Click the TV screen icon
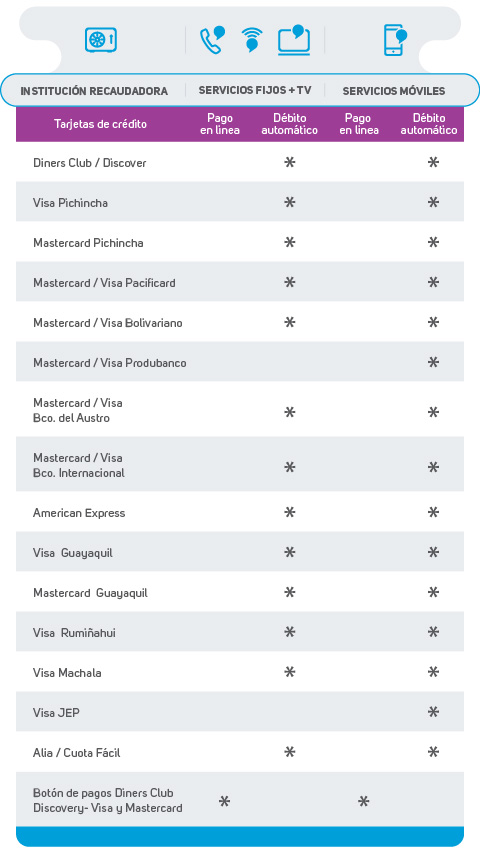This screenshot has height=850, width=480. 294,40
